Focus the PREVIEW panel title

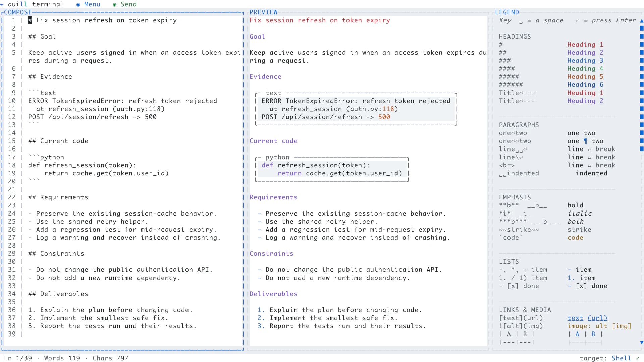[x=264, y=12]
